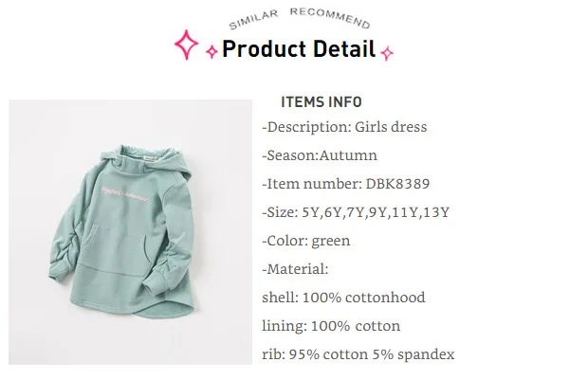Click the RECOMMEND curved text
The width and height of the screenshot is (588, 380).
point(330,17)
